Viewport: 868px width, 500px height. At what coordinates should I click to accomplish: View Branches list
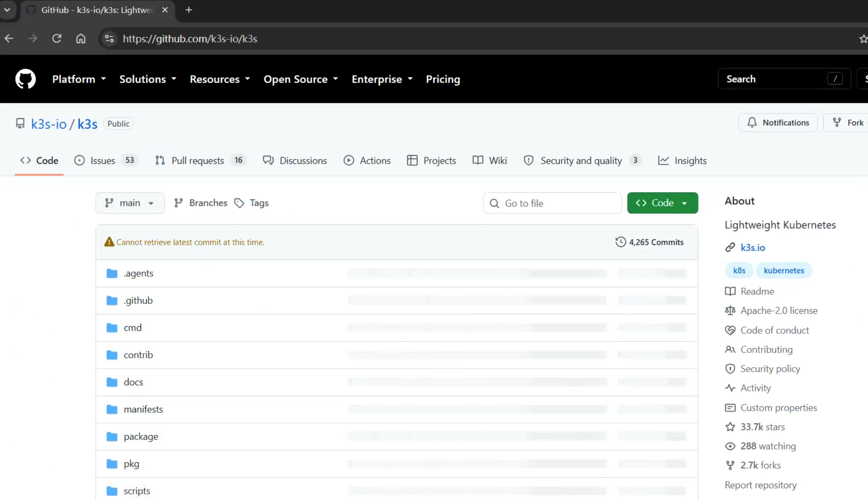pos(200,203)
